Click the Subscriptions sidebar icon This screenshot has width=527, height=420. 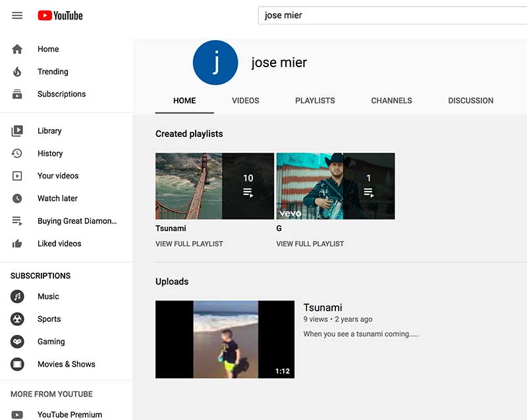pyautogui.click(x=17, y=94)
